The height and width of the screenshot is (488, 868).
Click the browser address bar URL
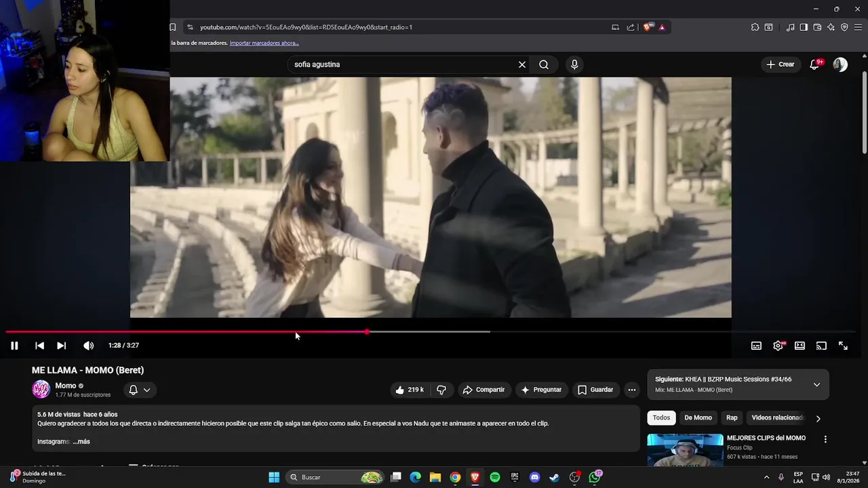[307, 27]
